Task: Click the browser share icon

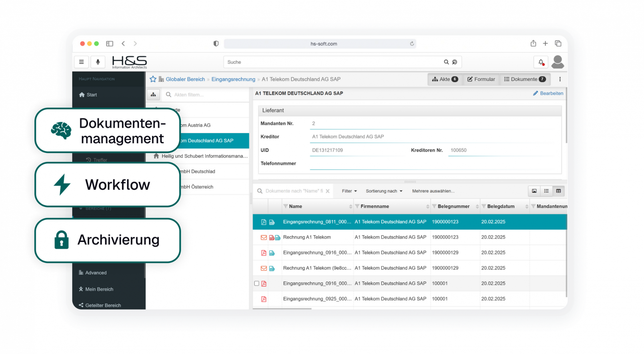Action: pyautogui.click(x=533, y=43)
